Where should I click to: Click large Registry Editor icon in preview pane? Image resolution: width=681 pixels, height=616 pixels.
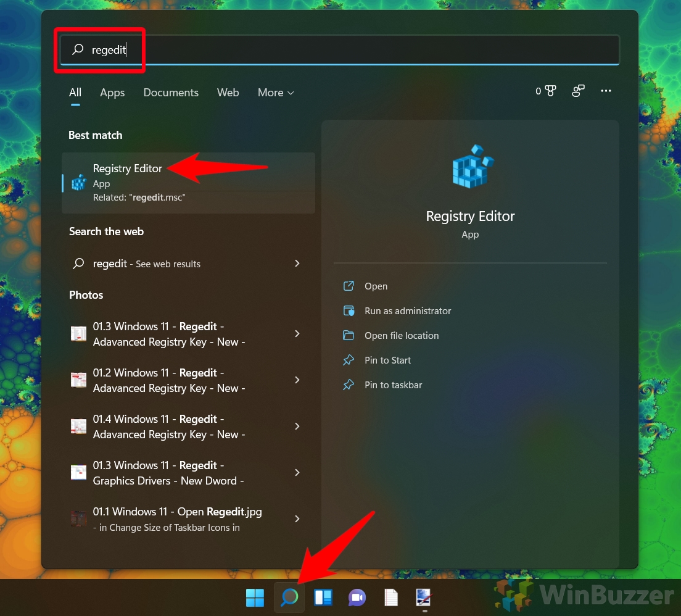473,166
